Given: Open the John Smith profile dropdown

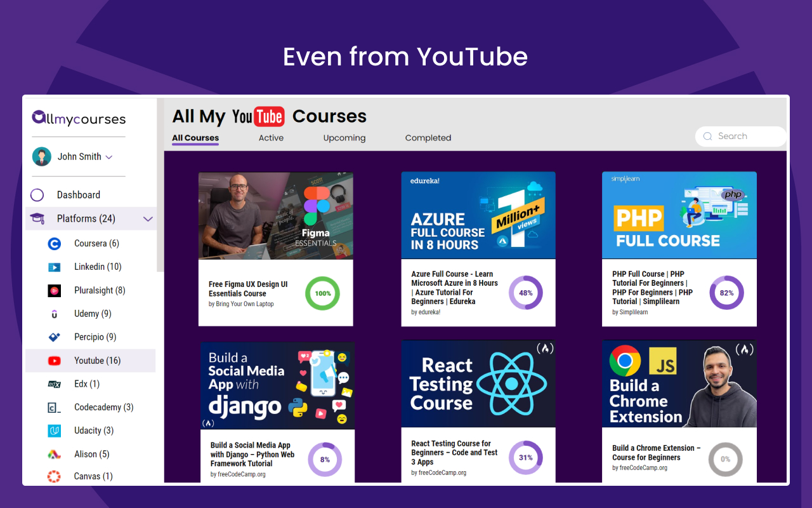Looking at the screenshot, I should click(x=110, y=156).
